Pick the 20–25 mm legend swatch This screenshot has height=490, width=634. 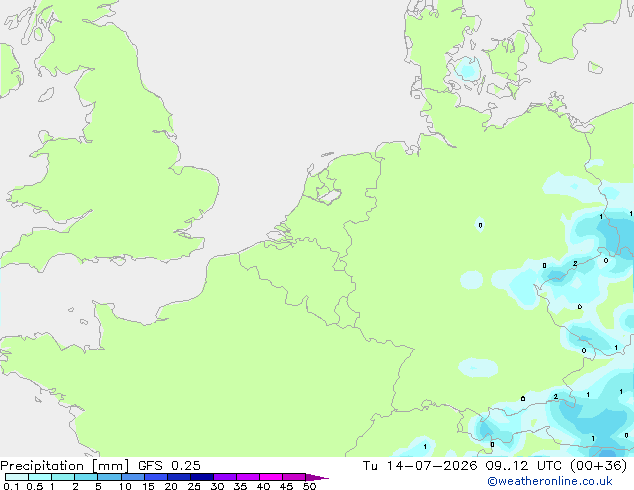pyautogui.click(x=179, y=477)
